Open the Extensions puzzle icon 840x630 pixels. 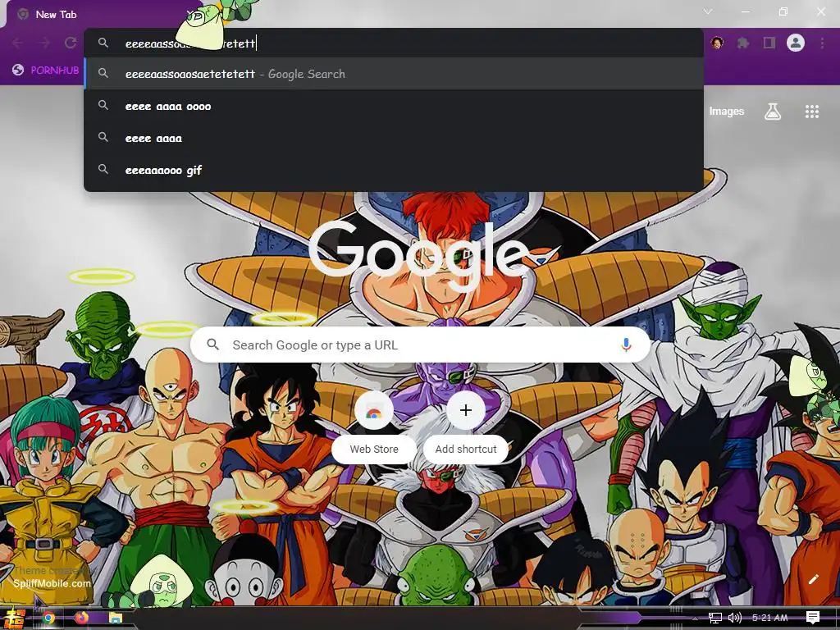(742, 43)
